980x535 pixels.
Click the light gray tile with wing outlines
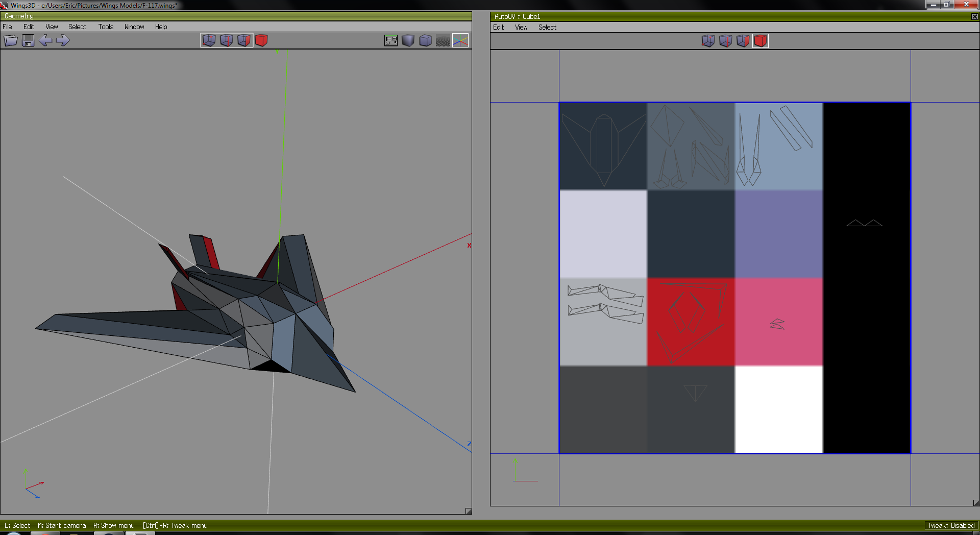pyautogui.click(x=604, y=322)
